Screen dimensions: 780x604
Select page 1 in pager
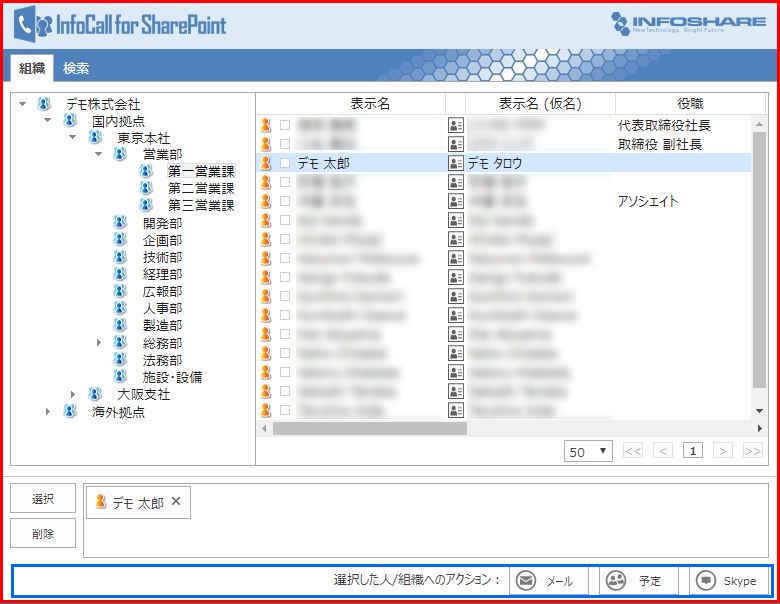[692, 451]
